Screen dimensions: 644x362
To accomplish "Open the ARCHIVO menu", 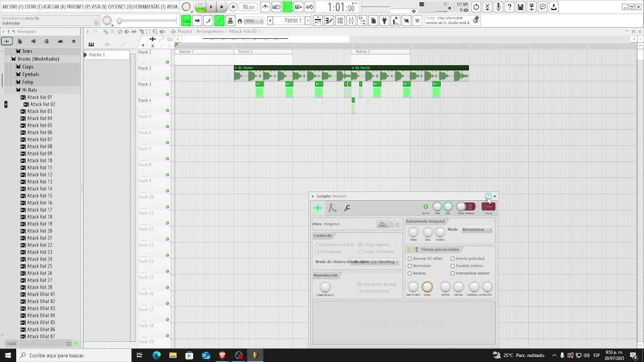I will pyautogui.click(x=13, y=7).
